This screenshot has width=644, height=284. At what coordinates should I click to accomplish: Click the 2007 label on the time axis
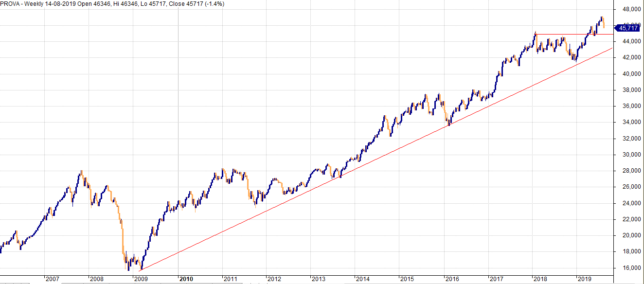click(52, 279)
